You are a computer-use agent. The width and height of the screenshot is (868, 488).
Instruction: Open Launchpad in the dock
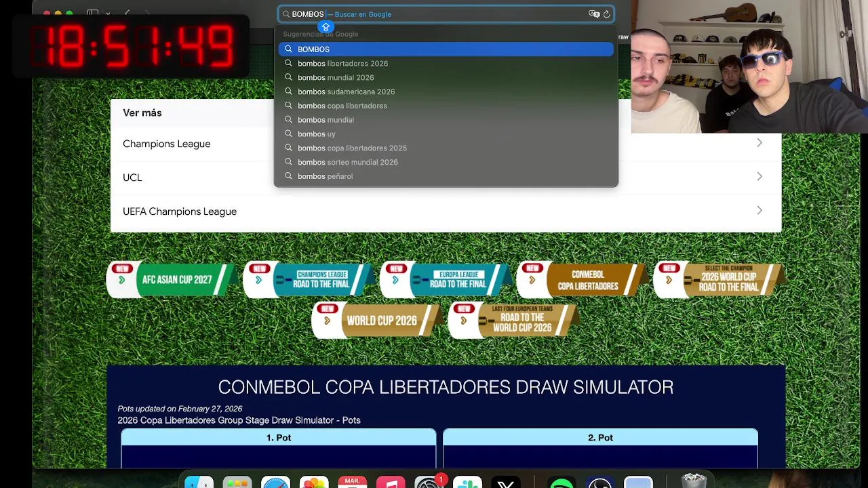(237, 483)
